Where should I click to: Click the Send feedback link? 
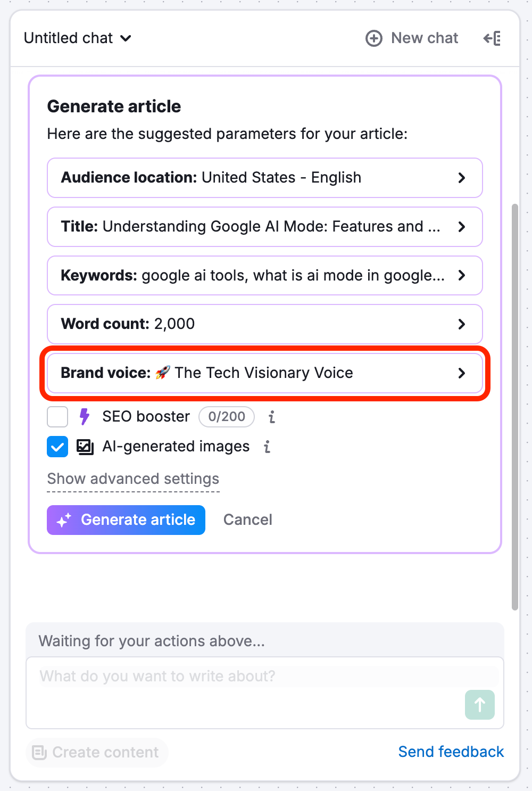(x=451, y=752)
